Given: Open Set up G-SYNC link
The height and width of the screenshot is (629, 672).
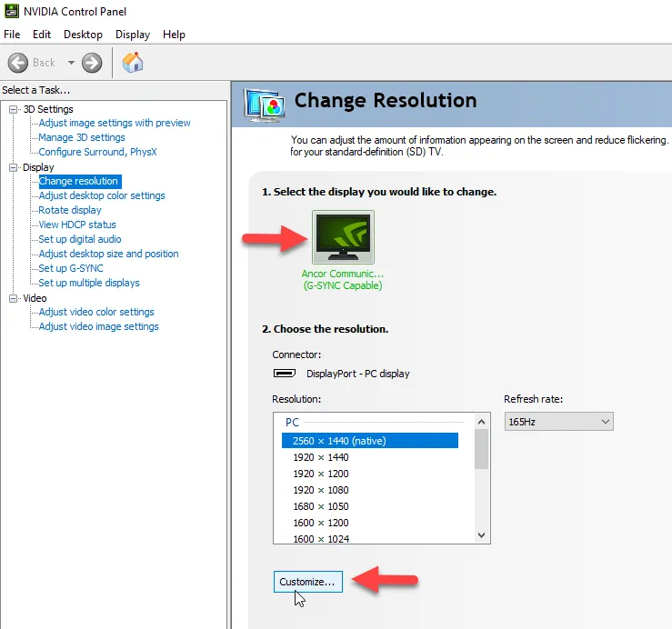Looking at the screenshot, I should click(x=71, y=268).
